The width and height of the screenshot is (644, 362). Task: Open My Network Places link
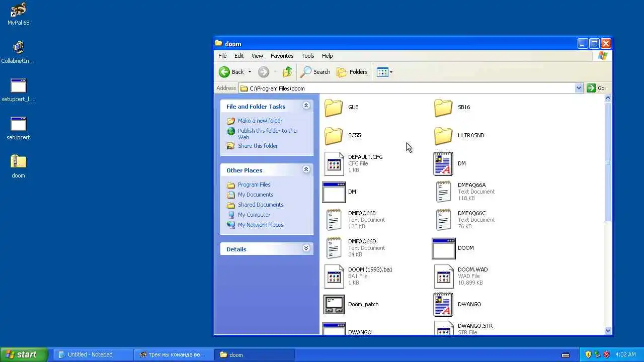261,225
